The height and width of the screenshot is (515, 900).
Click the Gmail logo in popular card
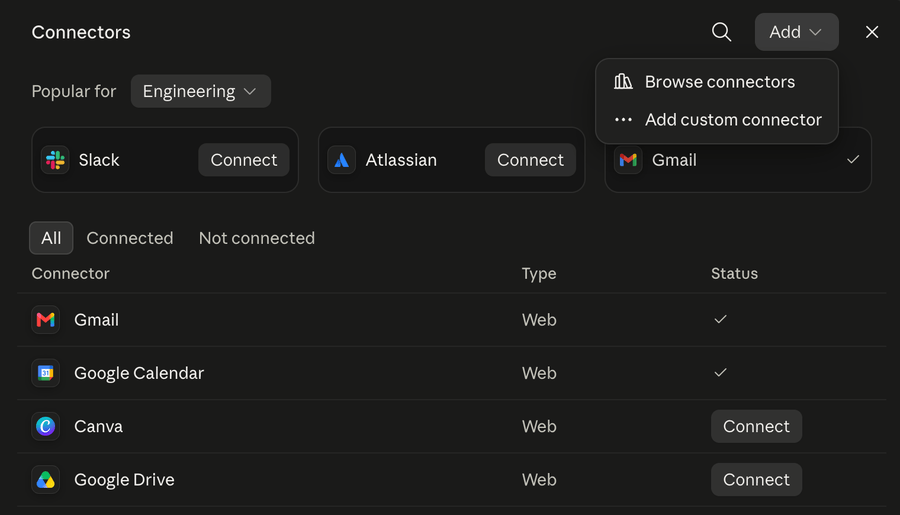tap(628, 160)
